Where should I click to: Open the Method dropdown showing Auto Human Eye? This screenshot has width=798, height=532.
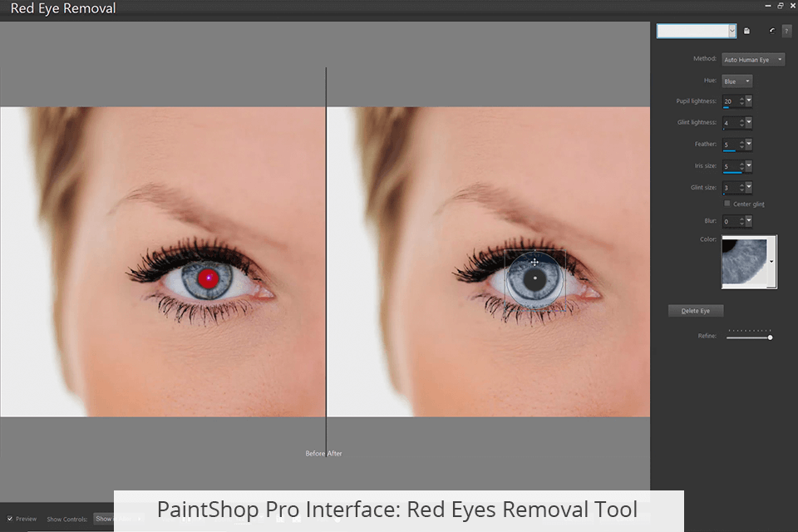(753, 60)
